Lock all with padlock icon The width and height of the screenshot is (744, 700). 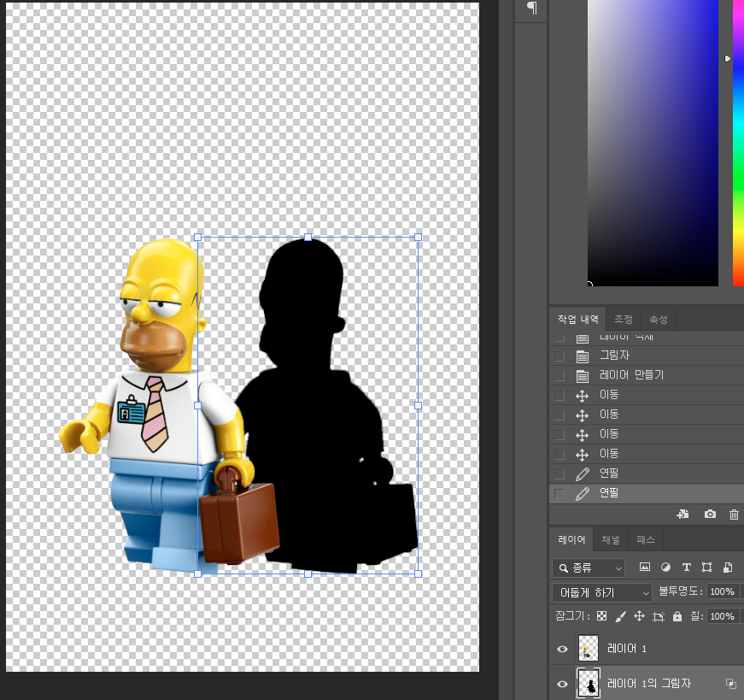(677, 616)
